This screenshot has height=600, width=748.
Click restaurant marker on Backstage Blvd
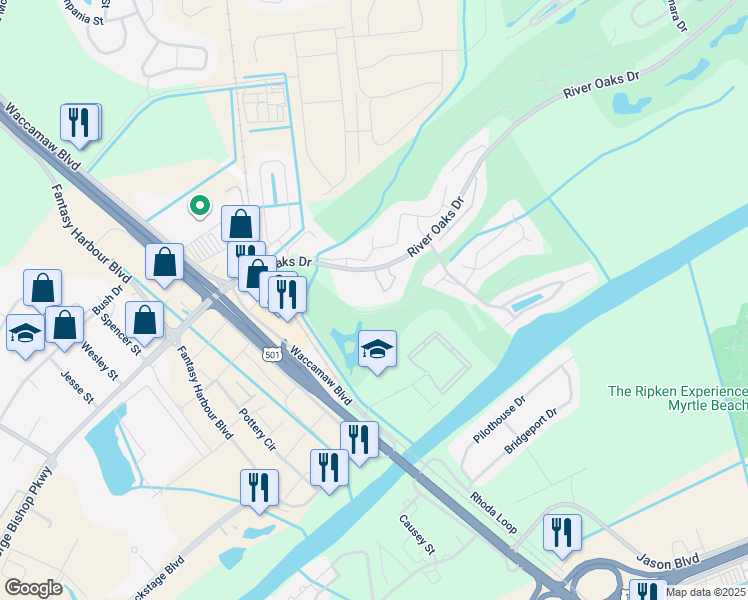[260, 491]
